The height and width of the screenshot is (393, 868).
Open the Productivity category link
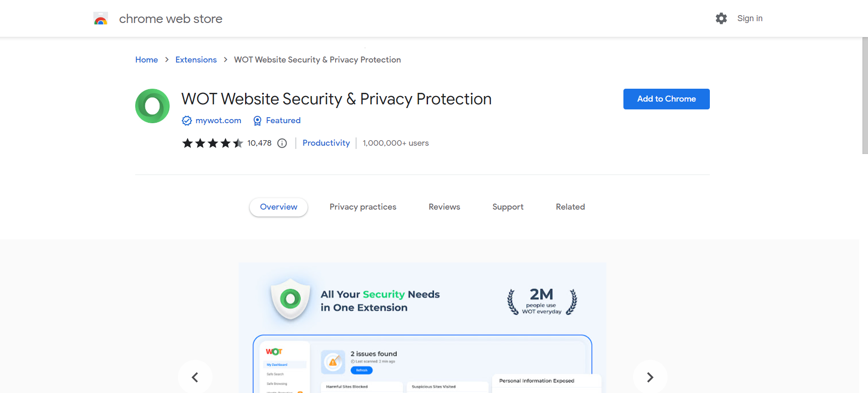[326, 143]
